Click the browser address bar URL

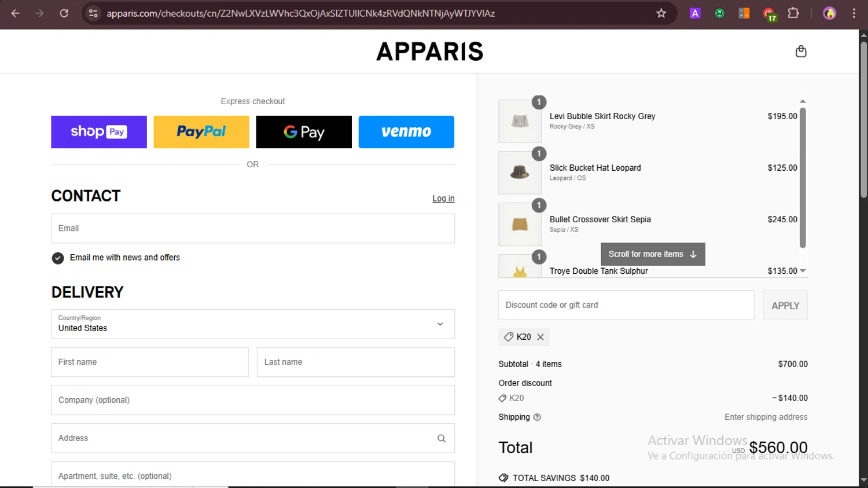click(301, 13)
